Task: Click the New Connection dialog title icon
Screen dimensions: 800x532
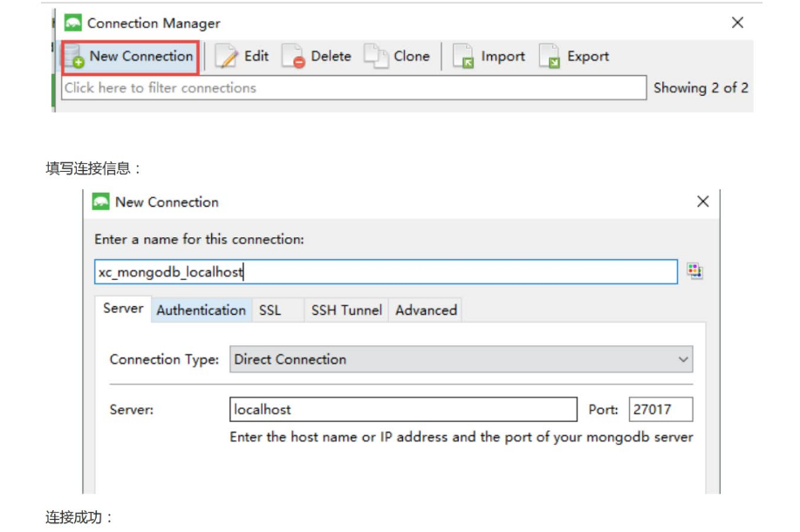Action: point(100,201)
